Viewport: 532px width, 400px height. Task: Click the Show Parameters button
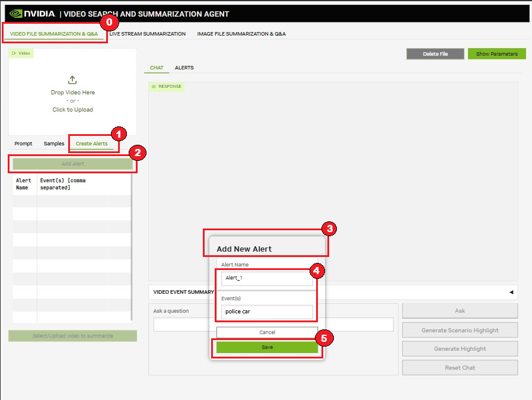click(496, 53)
